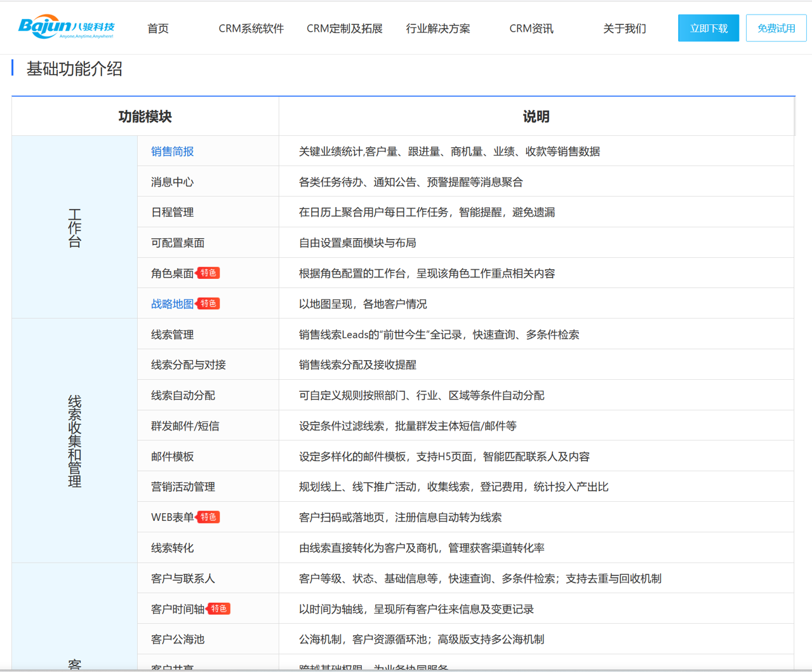The width and height of the screenshot is (812, 672).
Task: Open the CRM定制及拓展 navigation menu
Action: [344, 29]
